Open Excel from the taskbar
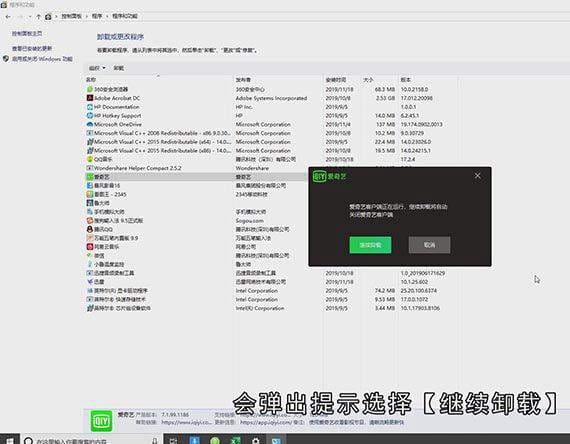 pyautogui.click(x=235, y=441)
